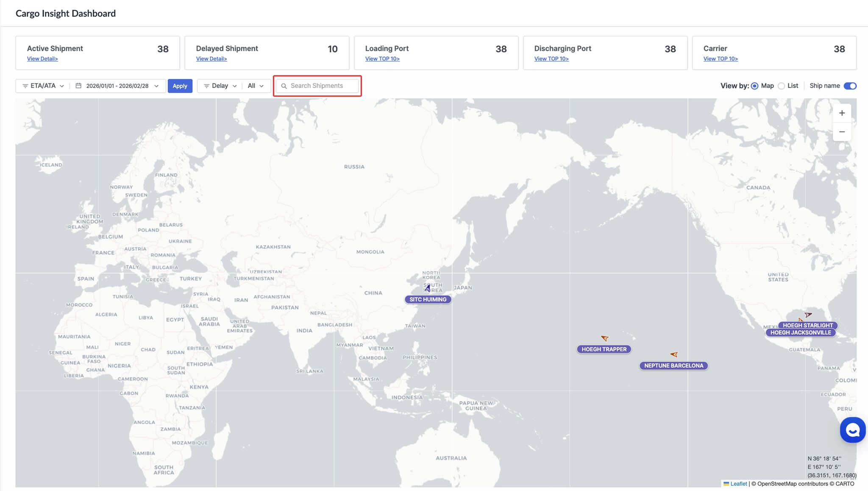
Task: Select the List view radio button
Action: click(x=782, y=86)
